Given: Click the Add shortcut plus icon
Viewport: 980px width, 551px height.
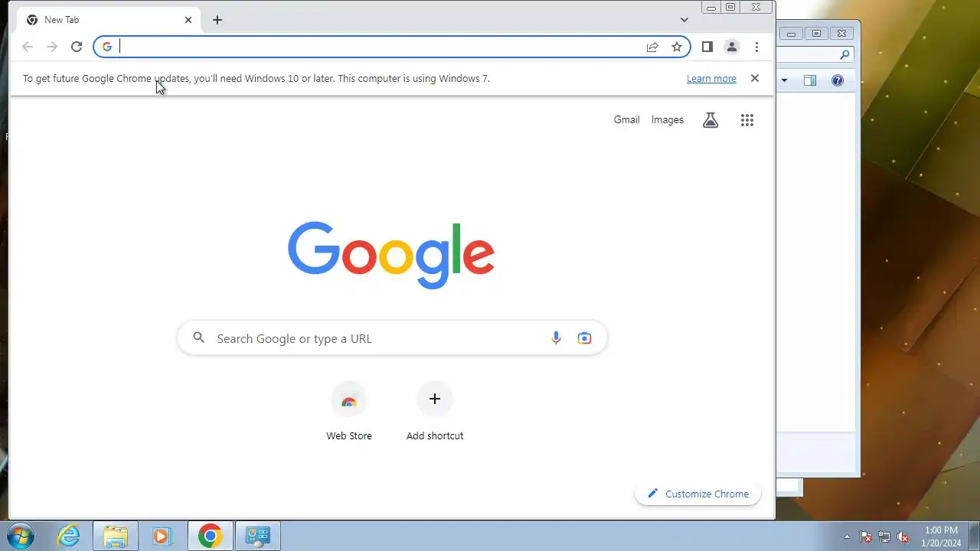Looking at the screenshot, I should coord(435,399).
